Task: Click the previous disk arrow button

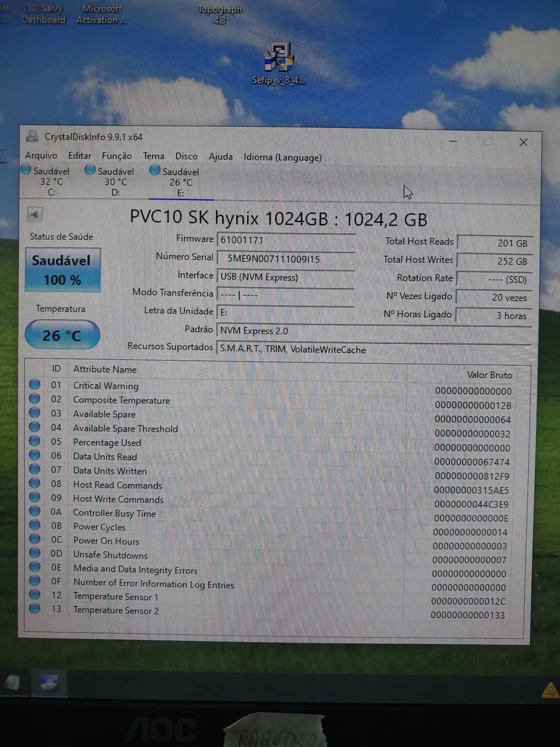Action: coord(34,214)
